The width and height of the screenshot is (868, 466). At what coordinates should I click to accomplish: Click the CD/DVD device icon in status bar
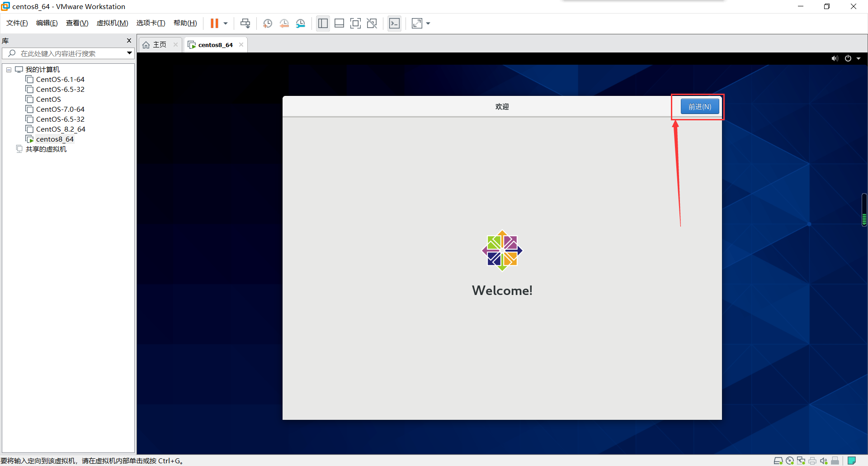coord(790,461)
